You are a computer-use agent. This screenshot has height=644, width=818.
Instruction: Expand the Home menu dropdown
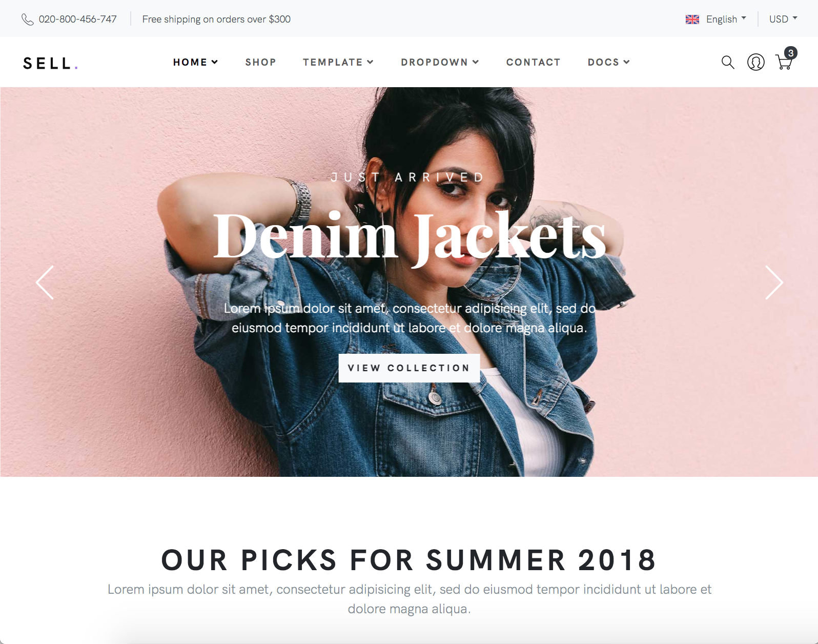(195, 62)
